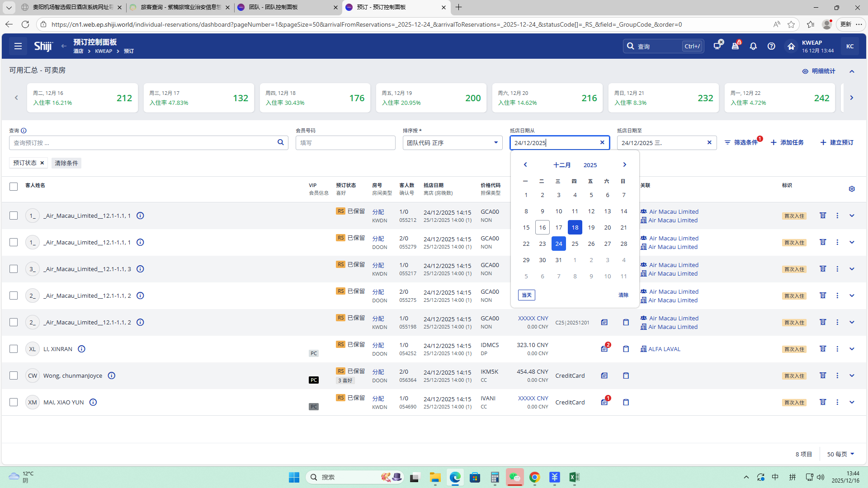This screenshot has width=868, height=488.
Task: Open notes icon for MAI, XIAO YUN
Action: [x=604, y=402]
